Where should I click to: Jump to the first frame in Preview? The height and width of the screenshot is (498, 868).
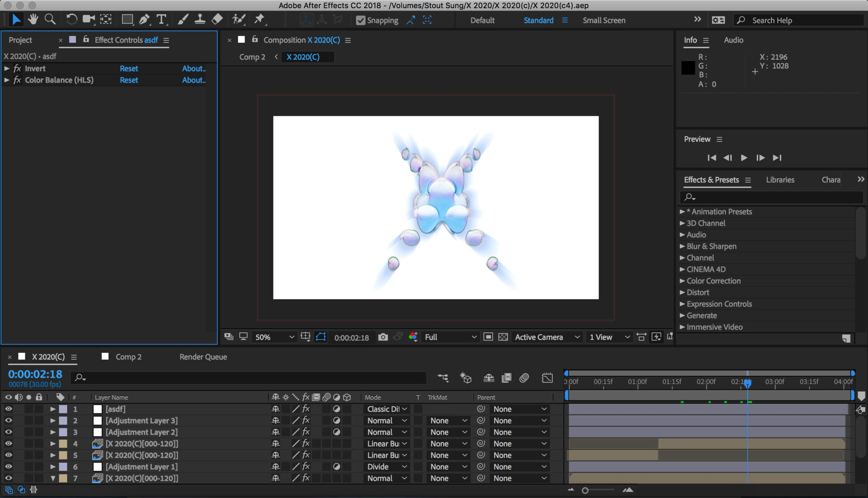click(x=712, y=157)
